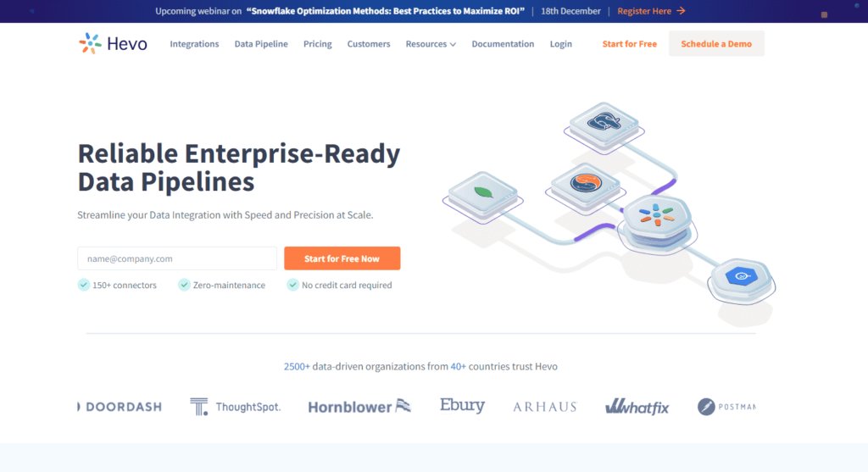Click the MongoDB leaf tile icon

483,192
